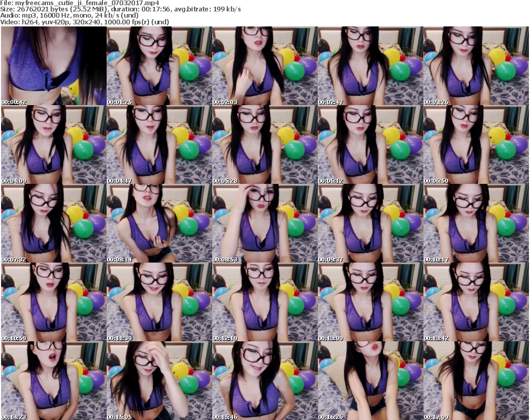Select the thumbnail at timestamp 00:02:03
Viewport: 530px width, 420px height.
[265, 66]
